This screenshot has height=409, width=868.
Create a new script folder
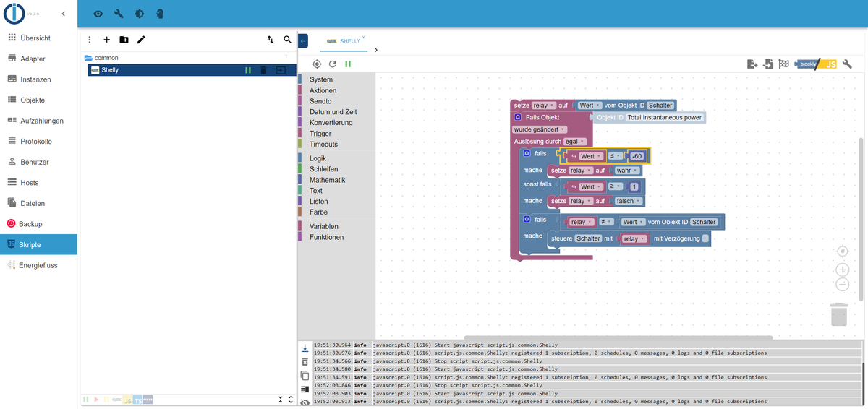coord(124,40)
